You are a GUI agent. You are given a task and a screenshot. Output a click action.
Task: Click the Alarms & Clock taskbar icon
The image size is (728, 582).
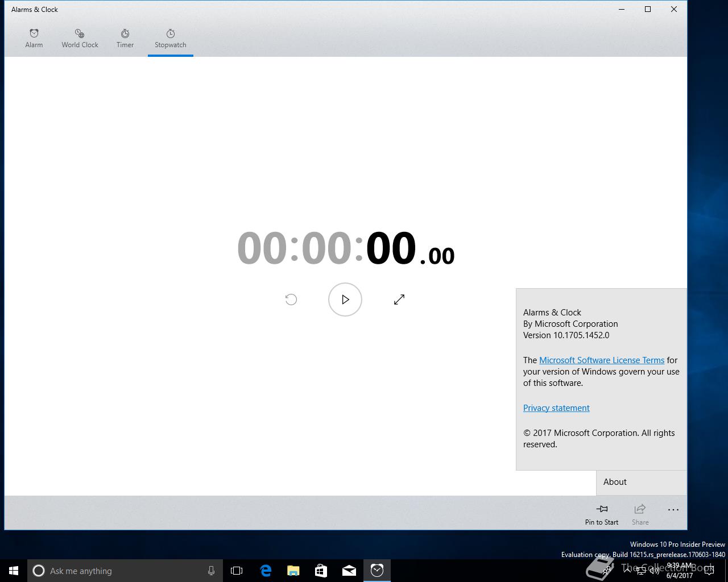[x=377, y=571]
